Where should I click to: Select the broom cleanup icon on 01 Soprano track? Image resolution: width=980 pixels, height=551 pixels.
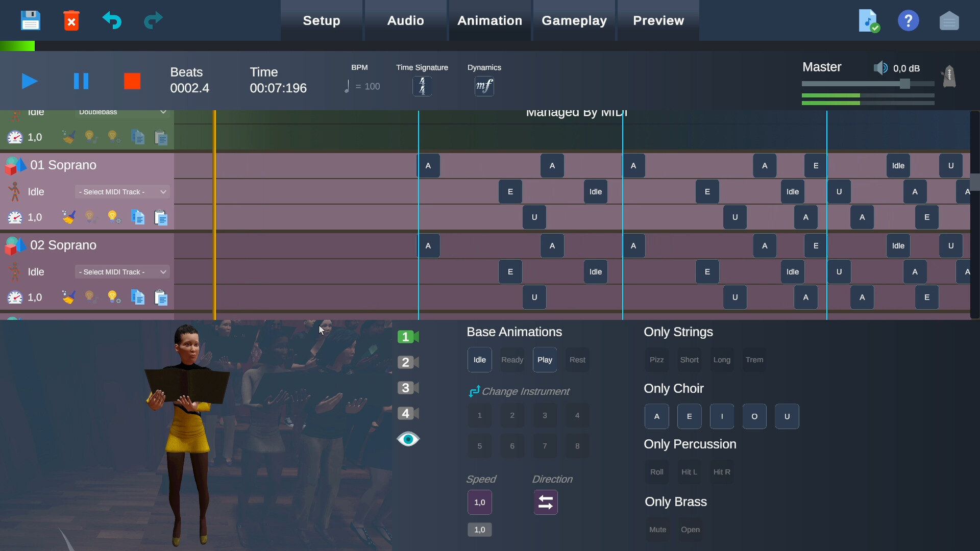coord(68,217)
